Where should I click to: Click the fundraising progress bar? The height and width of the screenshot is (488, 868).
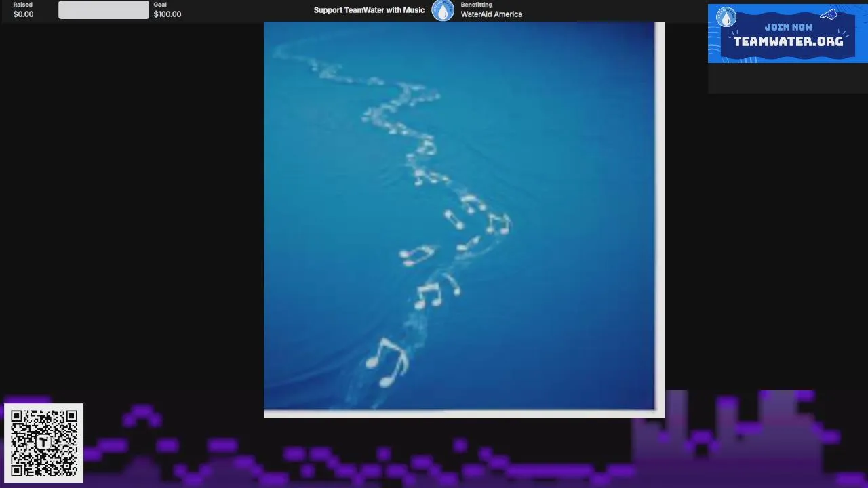104,9
